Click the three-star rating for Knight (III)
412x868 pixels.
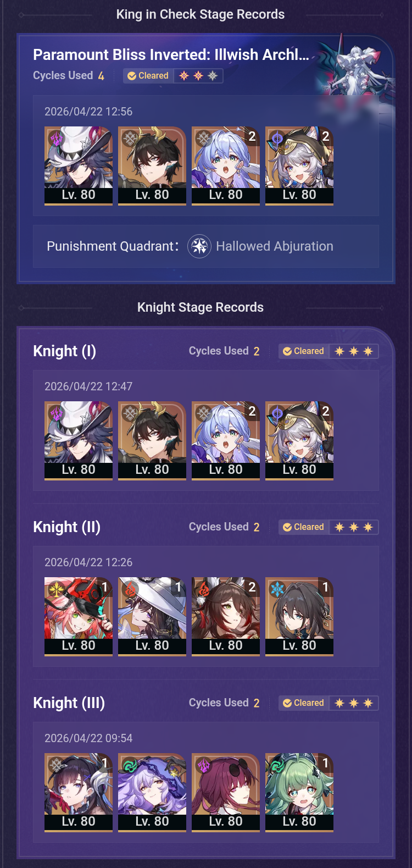pyautogui.click(x=354, y=703)
